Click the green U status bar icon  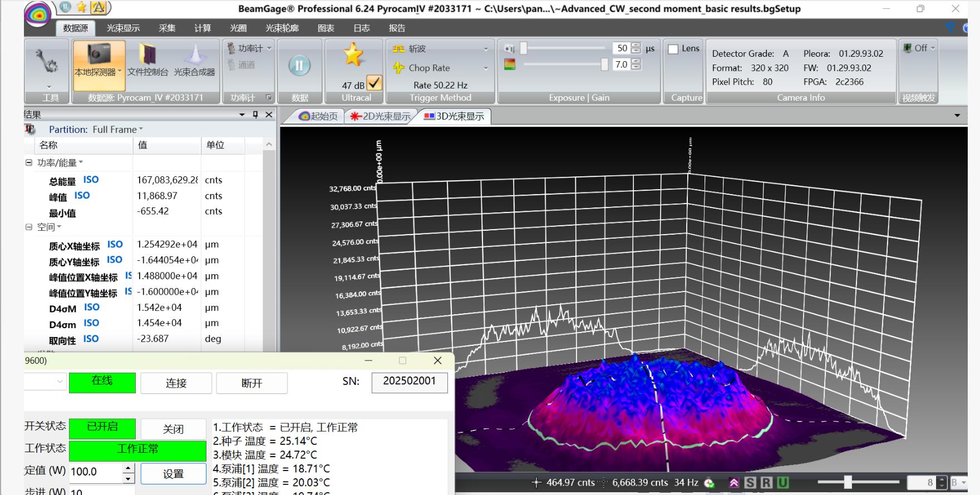click(x=782, y=483)
